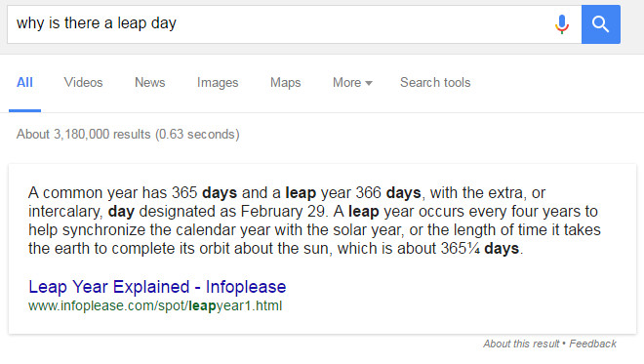The image size is (644, 364).
Task: Click 'February 29' in the snippet text
Action: tap(283, 212)
